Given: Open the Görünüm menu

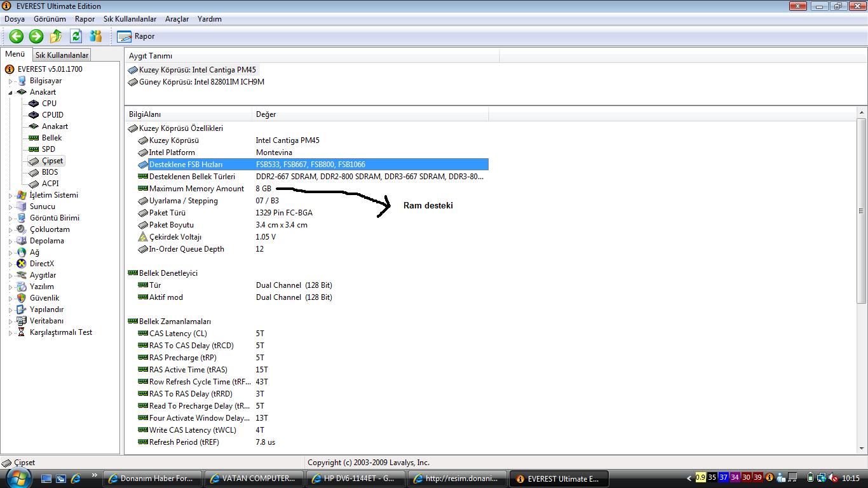Looking at the screenshot, I should [x=50, y=19].
